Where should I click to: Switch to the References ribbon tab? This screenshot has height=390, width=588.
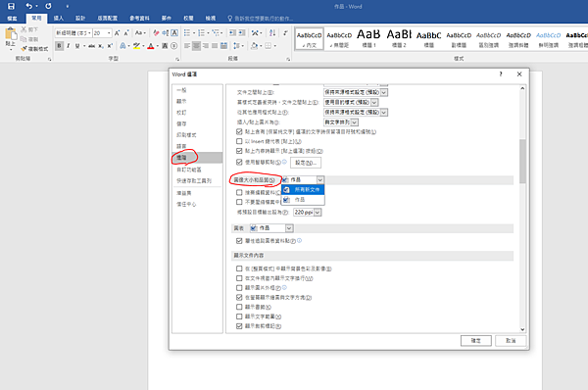(x=139, y=18)
